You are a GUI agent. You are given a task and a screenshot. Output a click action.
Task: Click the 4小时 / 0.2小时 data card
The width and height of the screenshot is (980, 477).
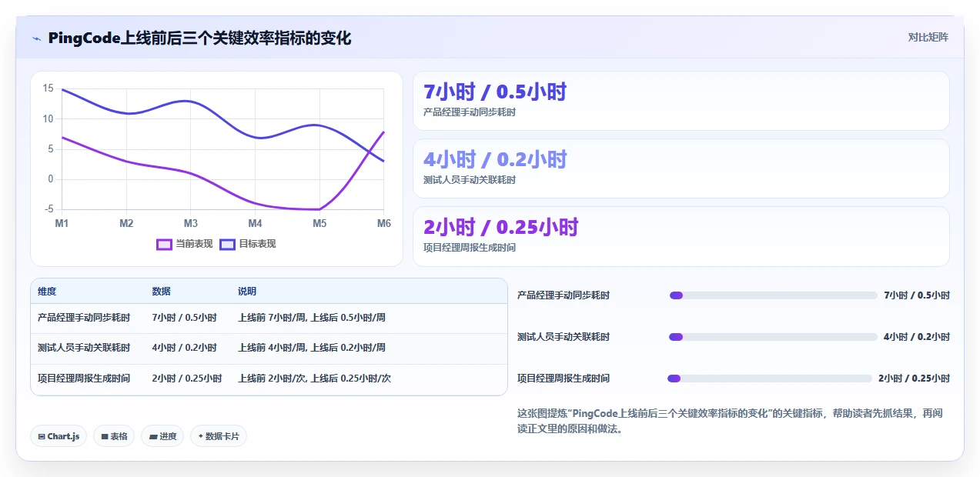pyautogui.click(x=681, y=168)
